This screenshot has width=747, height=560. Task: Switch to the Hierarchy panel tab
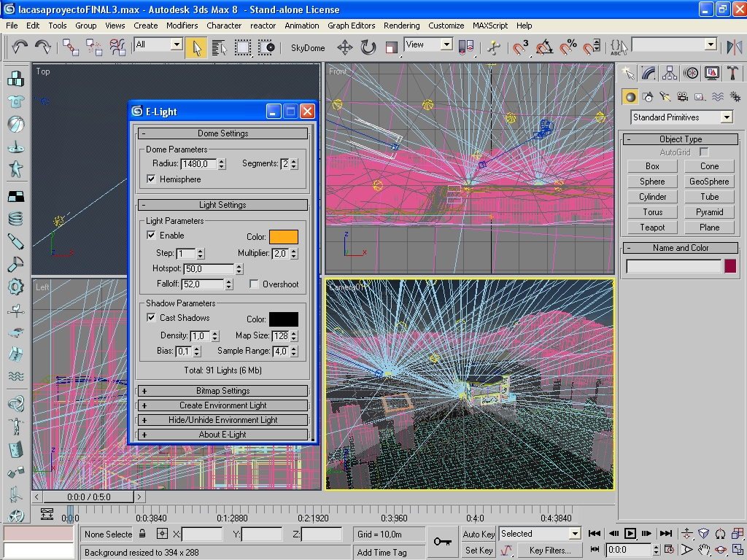coord(670,73)
